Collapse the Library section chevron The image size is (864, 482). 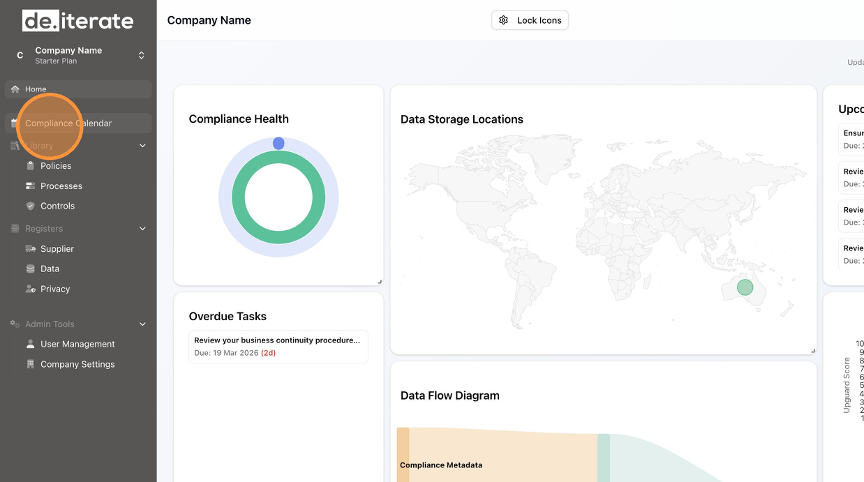point(142,146)
